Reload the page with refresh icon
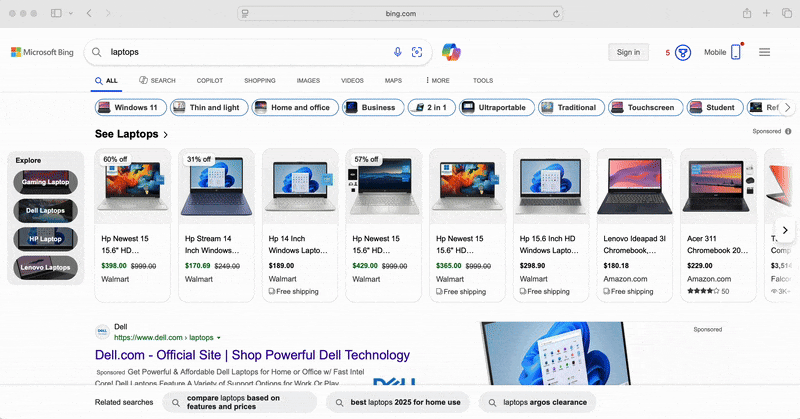800x419 pixels. coord(556,14)
